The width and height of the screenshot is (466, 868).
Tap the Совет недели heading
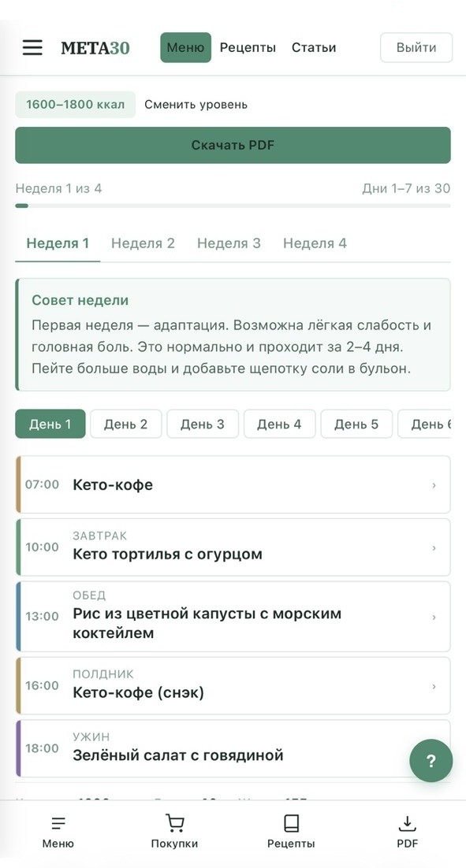[x=80, y=300]
